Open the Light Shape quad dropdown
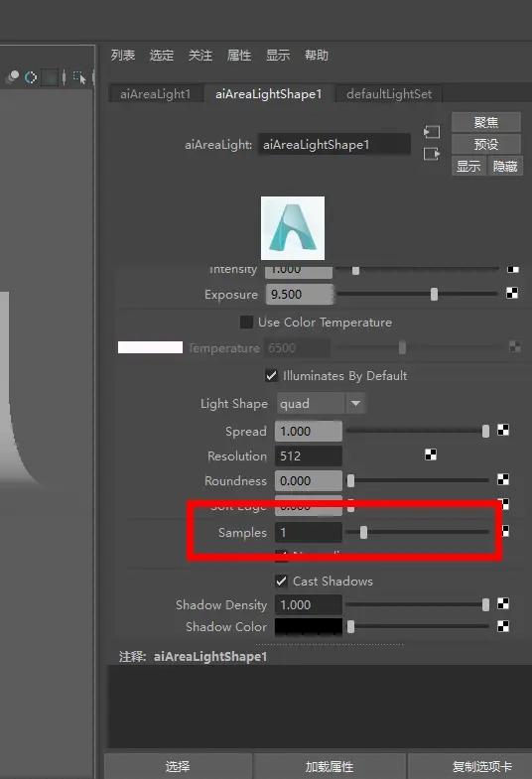Screen dimensions: 532x779 [x=322, y=404]
